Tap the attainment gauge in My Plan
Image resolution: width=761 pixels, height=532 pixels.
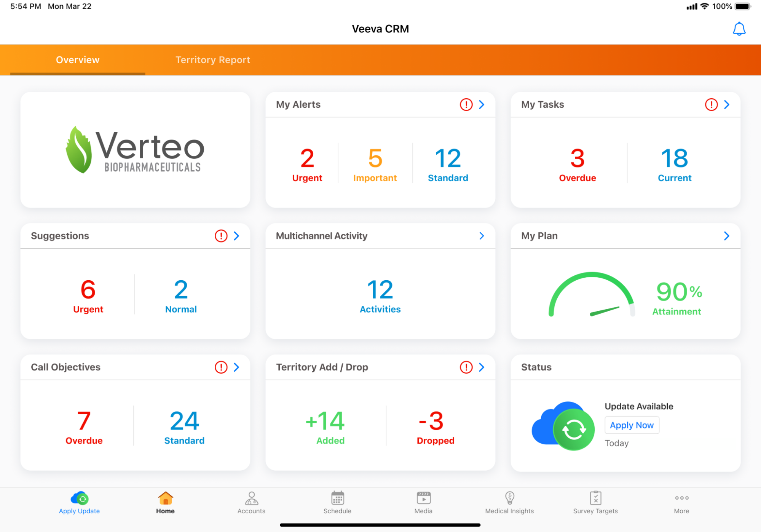tap(591, 295)
